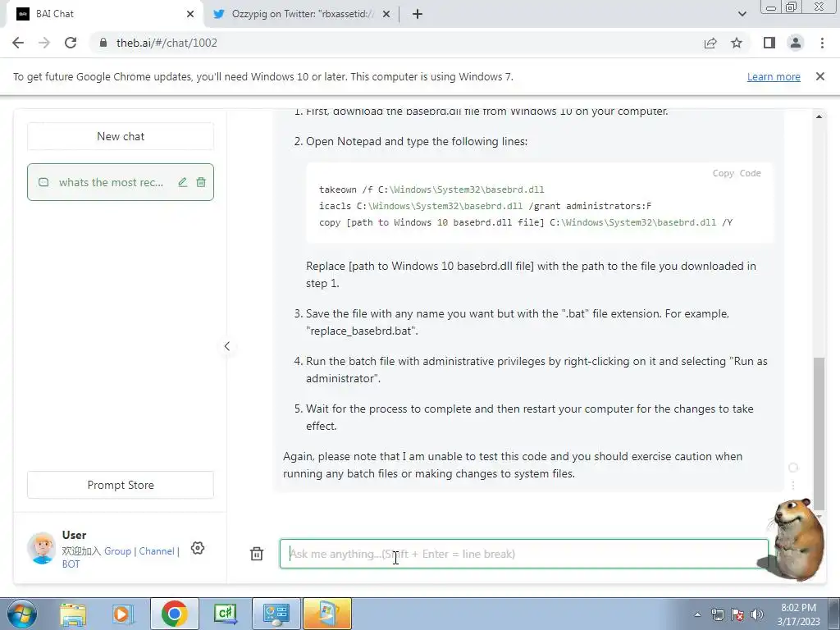Open the Prompt Store
This screenshot has width=840, height=630.
click(121, 485)
